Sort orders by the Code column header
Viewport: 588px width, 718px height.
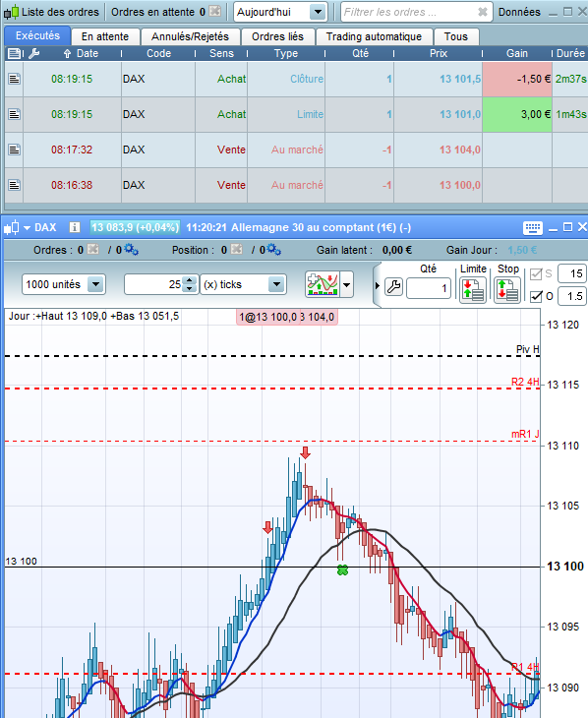click(158, 53)
